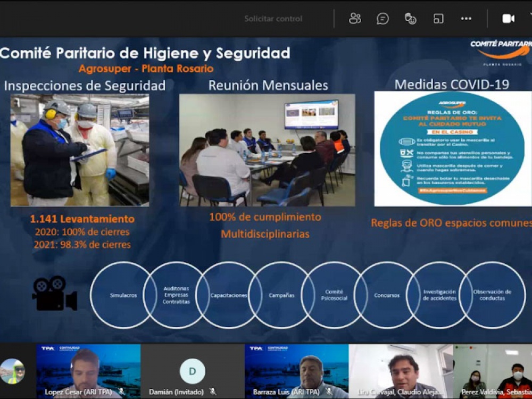Image resolution: width=532 pixels, height=399 pixels.
Task: Select Barraza Luis's video tile
Action: pyautogui.click(x=296, y=371)
